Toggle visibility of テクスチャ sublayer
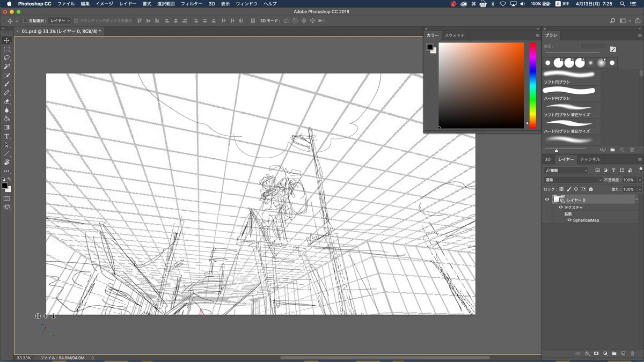Viewport: 644px width, 362px height. coord(561,207)
